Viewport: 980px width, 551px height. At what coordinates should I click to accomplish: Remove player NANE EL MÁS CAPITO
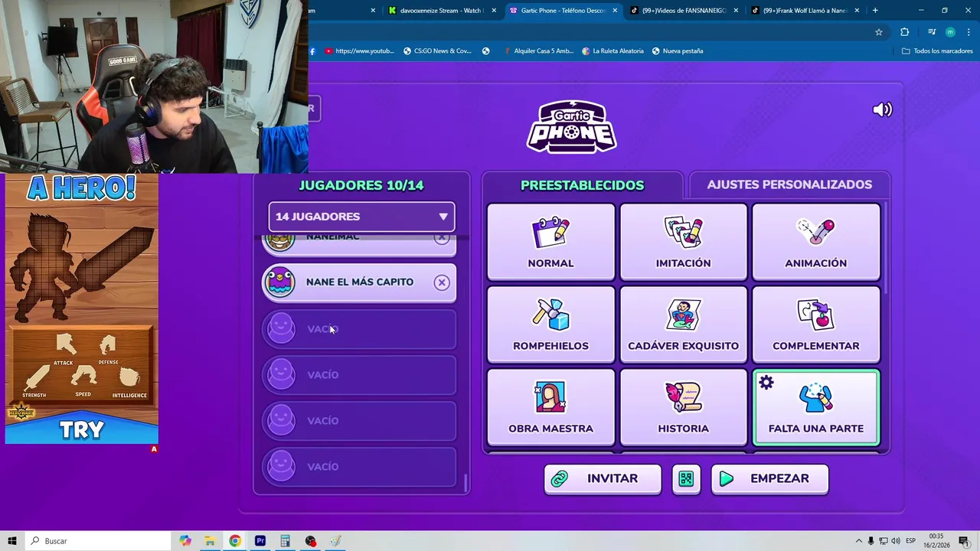(442, 282)
